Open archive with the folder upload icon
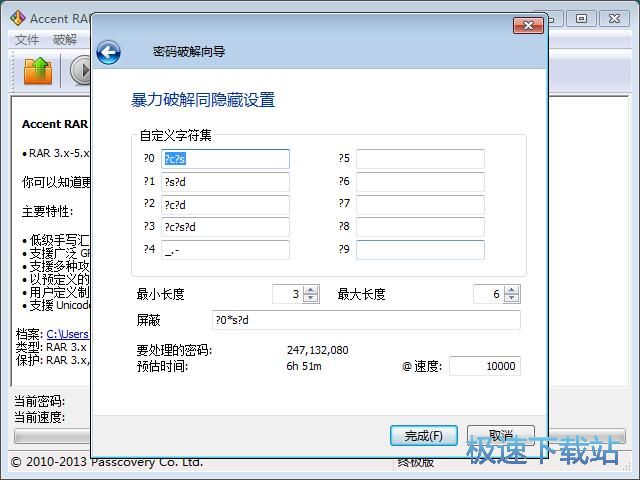The width and height of the screenshot is (640, 480). pos(38,71)
